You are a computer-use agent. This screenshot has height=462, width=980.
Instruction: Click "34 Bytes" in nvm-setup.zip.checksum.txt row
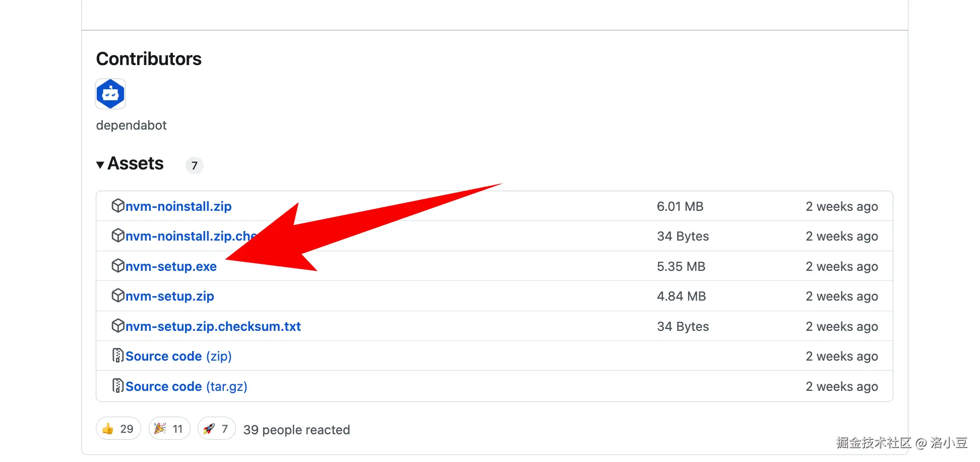[683, 326]
